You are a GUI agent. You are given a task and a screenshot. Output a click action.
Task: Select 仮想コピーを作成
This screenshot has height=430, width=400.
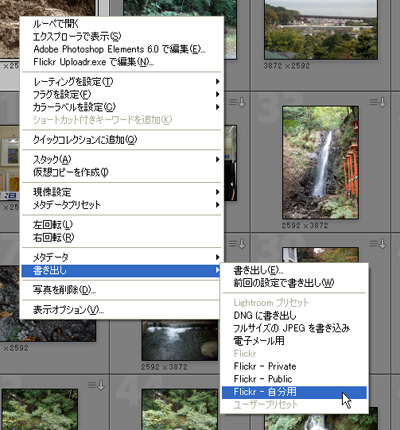pos(122,172)
